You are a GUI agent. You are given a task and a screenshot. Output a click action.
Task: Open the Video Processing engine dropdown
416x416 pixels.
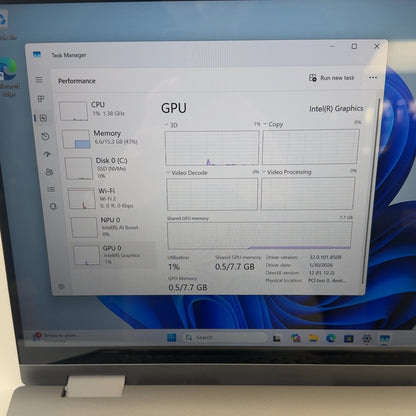[264, 172]
